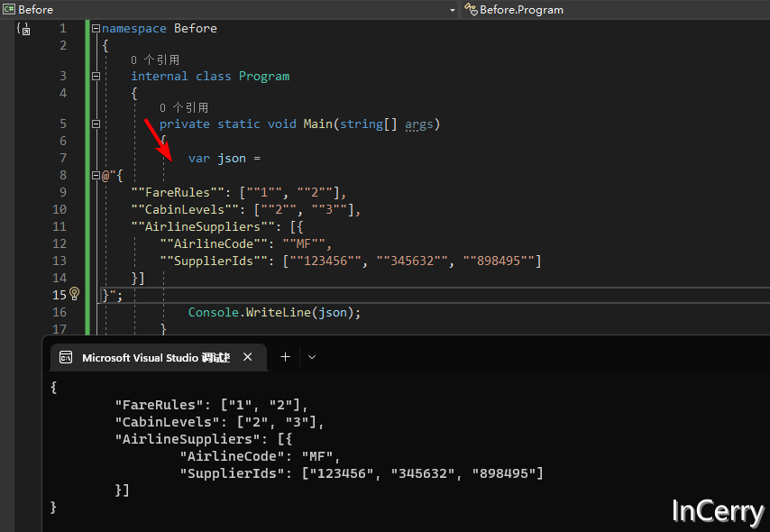Image resolution: width=770 pixels, height=532 pixels.
Task: Click line number 15 in the gutter
Action: click(60, 294)
